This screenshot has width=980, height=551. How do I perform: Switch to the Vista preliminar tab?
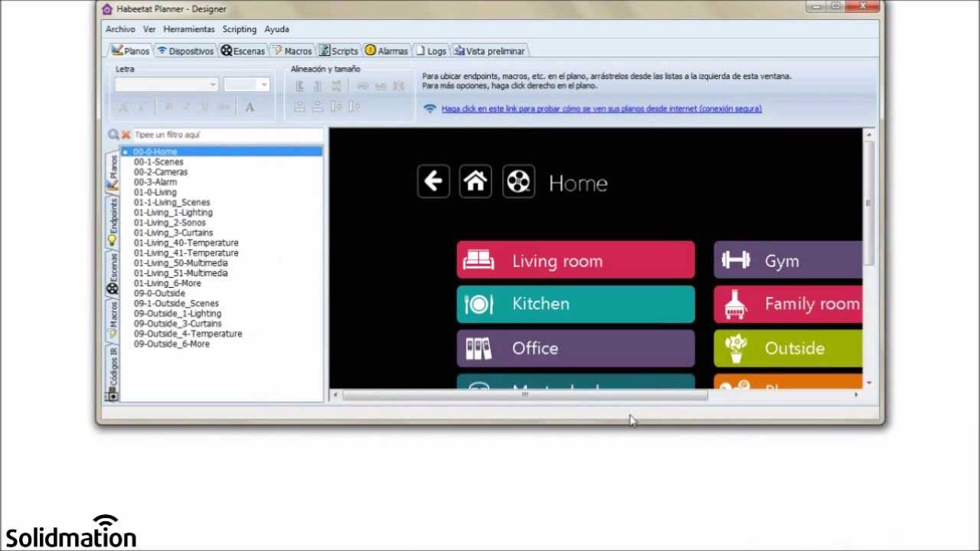click(489, 51)
